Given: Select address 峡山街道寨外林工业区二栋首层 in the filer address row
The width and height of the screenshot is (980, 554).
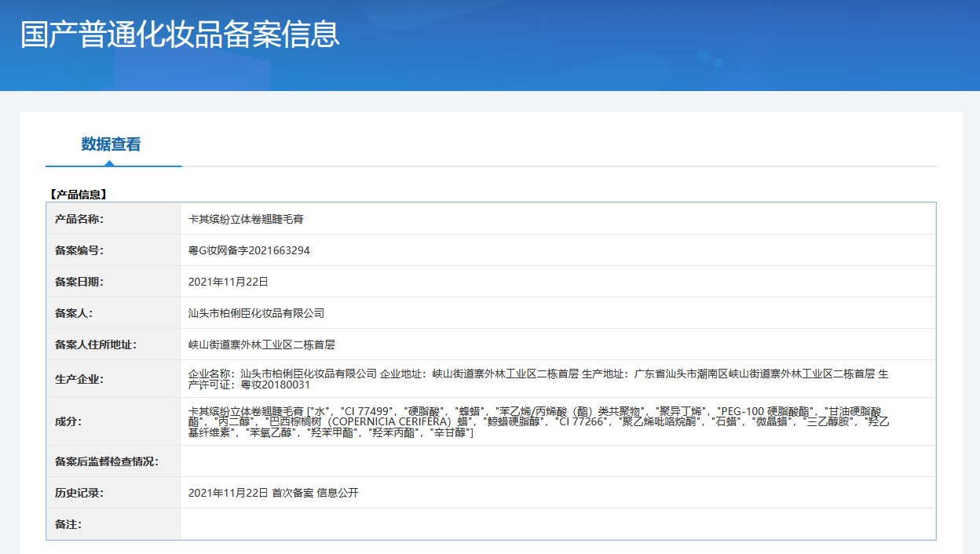Looking at the screenshot, I should [261, 344].
